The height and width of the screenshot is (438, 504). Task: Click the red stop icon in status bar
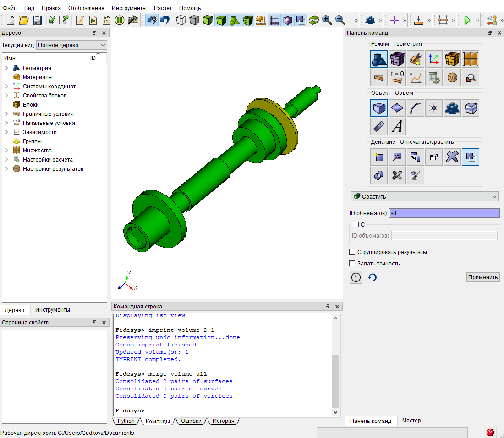(x=490, y=433)
